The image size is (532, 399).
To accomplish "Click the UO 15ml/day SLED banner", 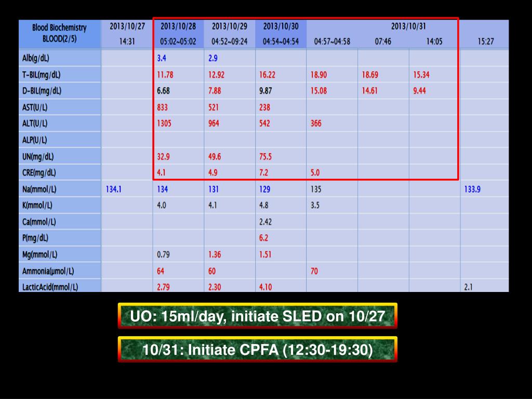I will click(258, 316).
